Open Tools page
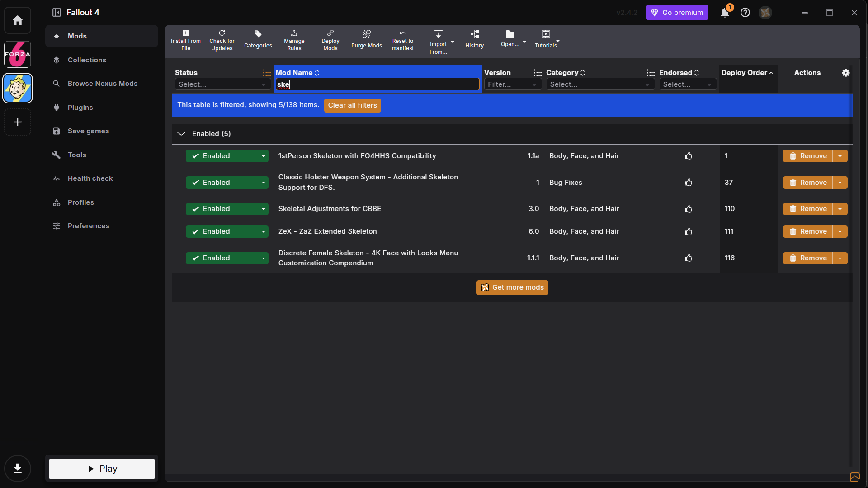The image size is (868, 488). tap(102, 155)
